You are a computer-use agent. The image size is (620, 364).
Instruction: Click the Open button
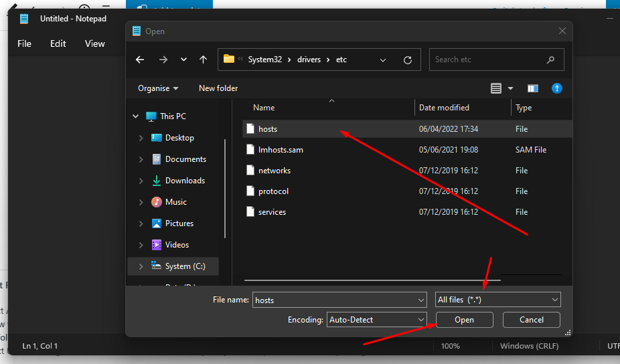(464, 320)
